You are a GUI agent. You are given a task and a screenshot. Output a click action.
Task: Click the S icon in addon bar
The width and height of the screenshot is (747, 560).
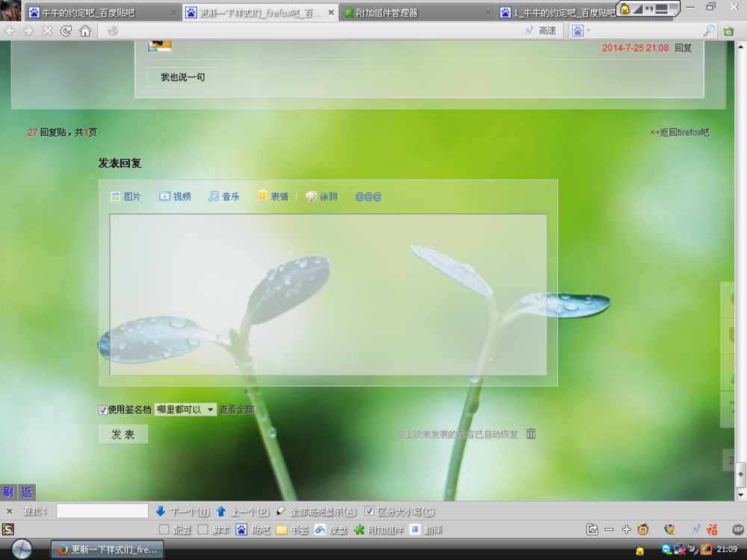8,529
